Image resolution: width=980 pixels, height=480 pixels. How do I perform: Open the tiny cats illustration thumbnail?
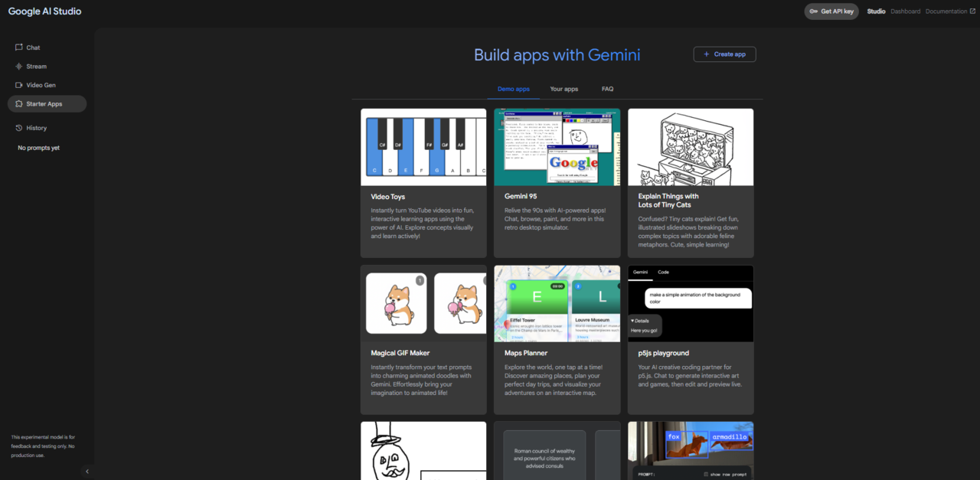pos(691,147)
